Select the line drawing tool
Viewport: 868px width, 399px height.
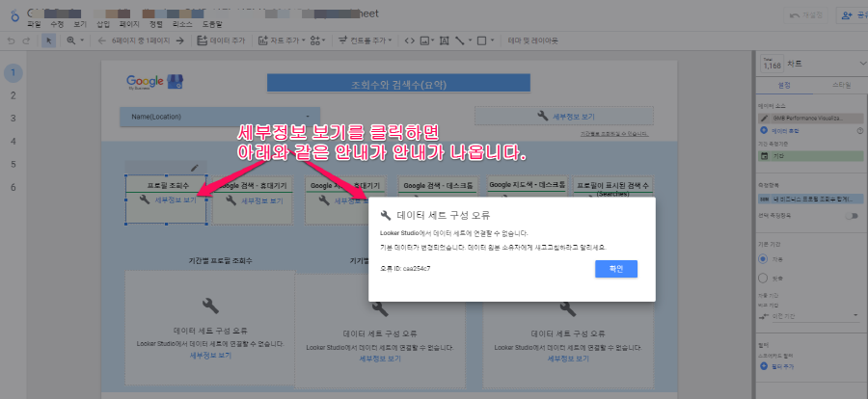pyautogui.click(x=459, y=40)
